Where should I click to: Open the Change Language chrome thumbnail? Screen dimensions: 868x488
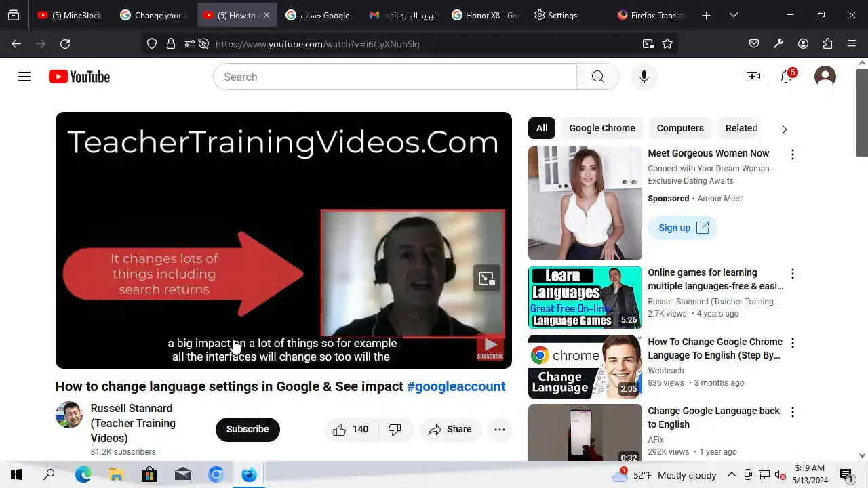coord(585,367)
